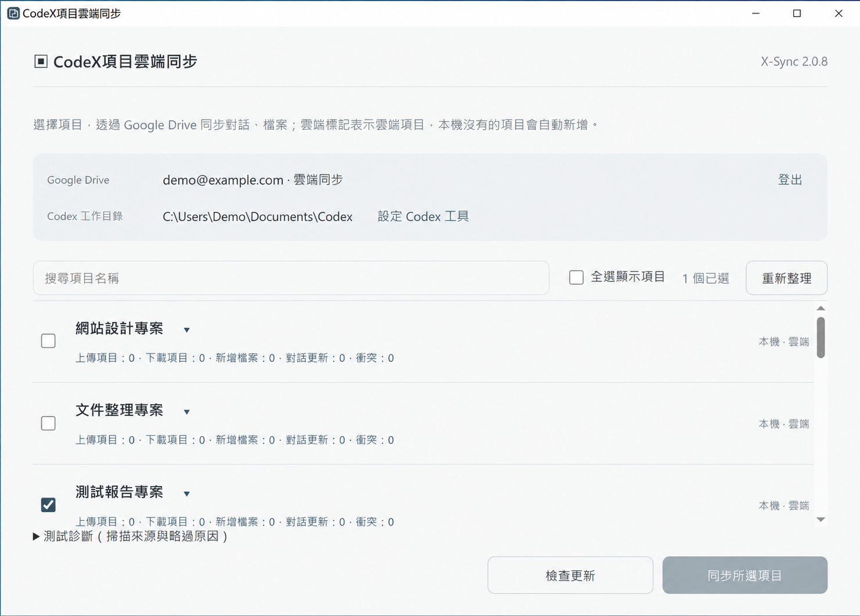This screenshot has height=616, width=860.
Task: Click the 重新整理 button
Action: coord(786,278)
